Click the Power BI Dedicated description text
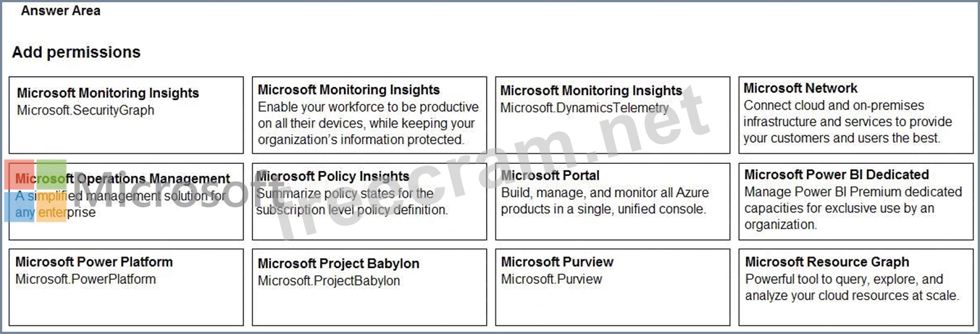The image size is (980, 334). click(x=853, y=208)
